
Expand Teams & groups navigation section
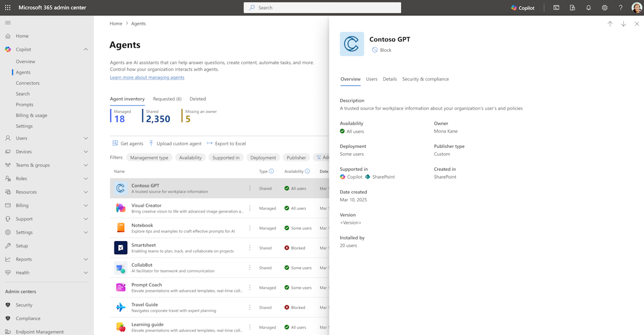click(86, 165)
